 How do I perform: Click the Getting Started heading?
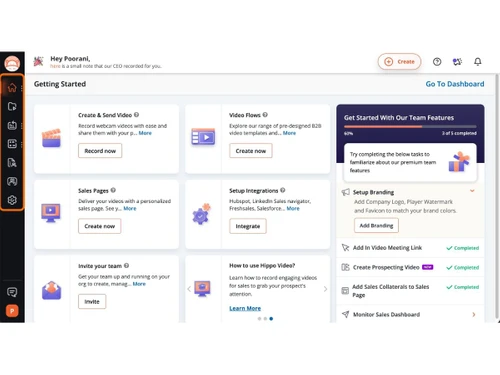click(60, 84)
